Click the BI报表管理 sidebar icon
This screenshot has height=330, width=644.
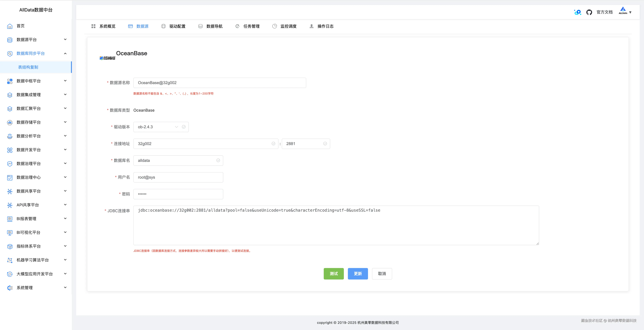[x=10, y=219]
